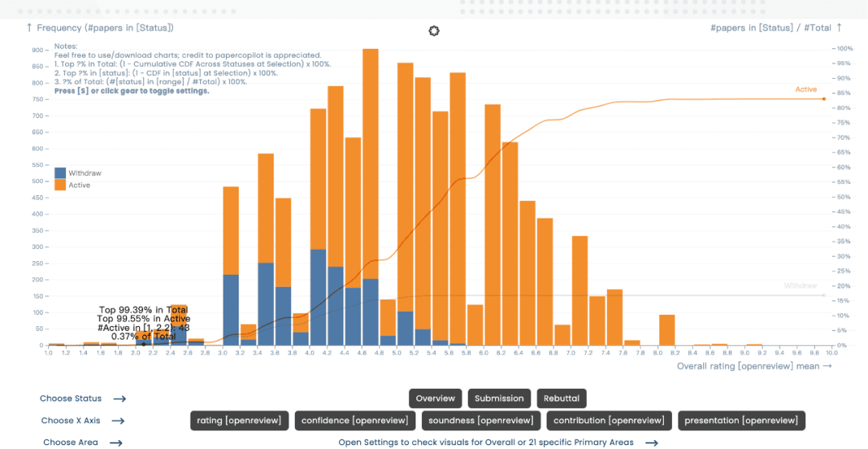
Task: Choose contribution [openreview] as X axis
Action: coord(609,420)
